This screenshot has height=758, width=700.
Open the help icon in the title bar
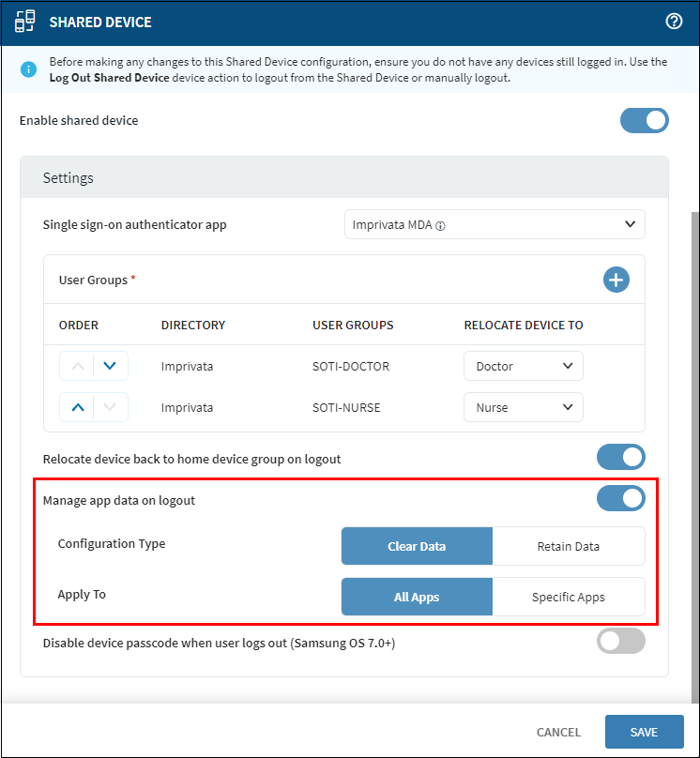click(x=674, y=21)
